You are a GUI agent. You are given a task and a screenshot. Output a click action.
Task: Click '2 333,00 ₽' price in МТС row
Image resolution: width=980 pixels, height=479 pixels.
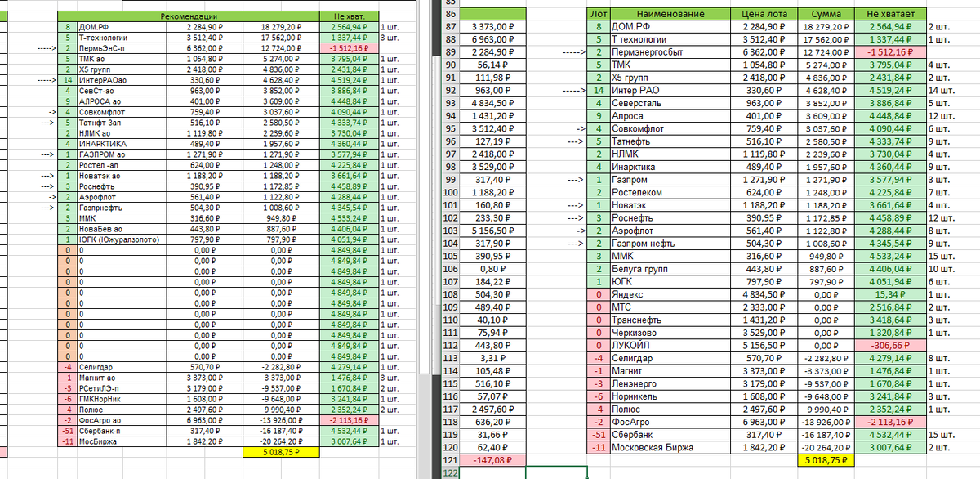(764, 307)
